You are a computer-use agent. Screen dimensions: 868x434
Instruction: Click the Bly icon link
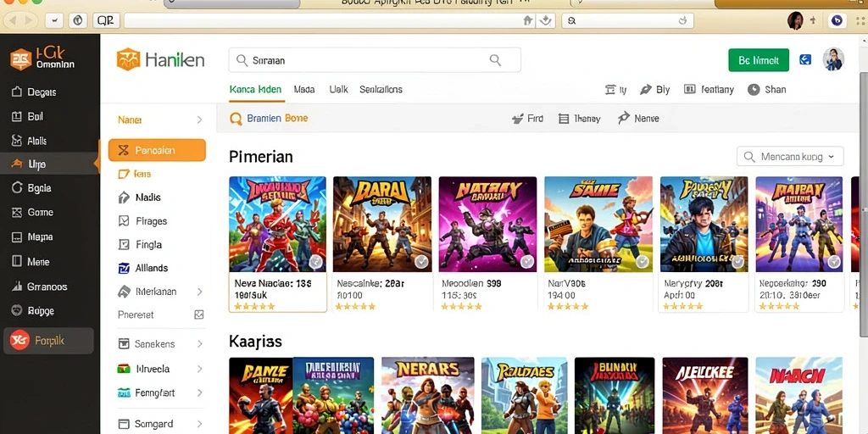655,90
